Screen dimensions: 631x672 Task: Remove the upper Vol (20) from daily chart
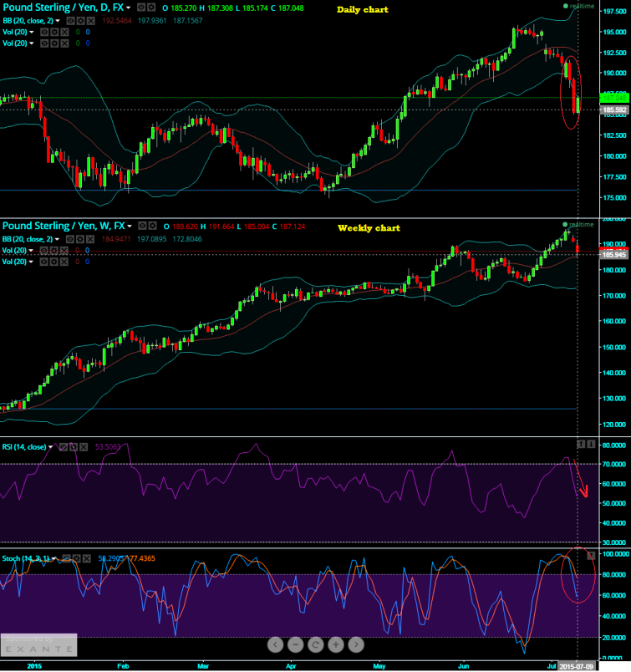point(64,32)
